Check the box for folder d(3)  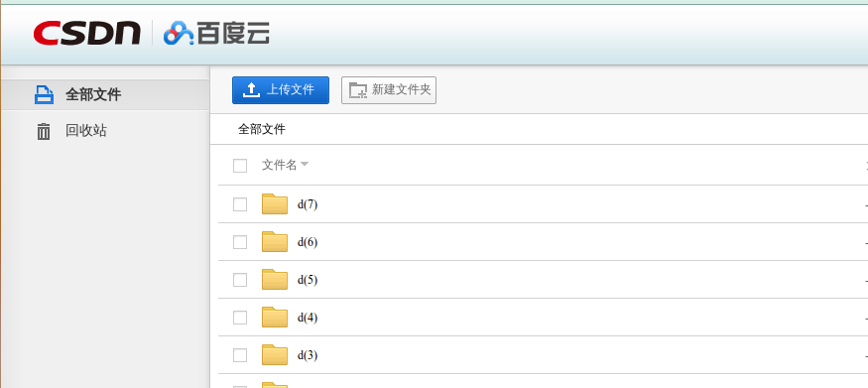tap(240, 355)
